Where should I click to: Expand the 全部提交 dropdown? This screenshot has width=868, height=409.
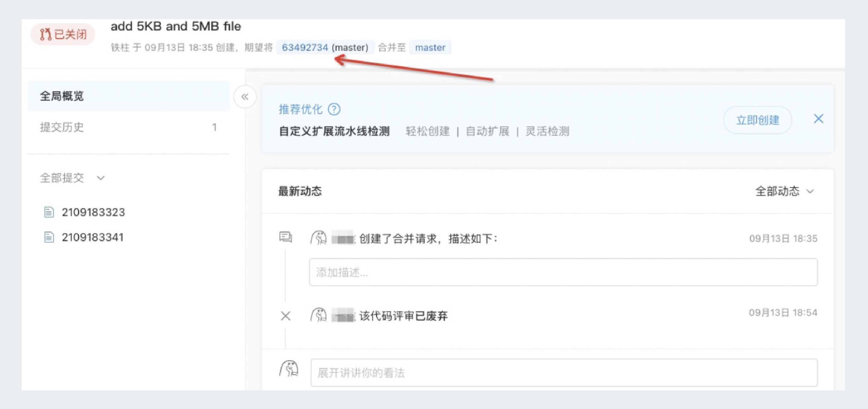[72, 178]
